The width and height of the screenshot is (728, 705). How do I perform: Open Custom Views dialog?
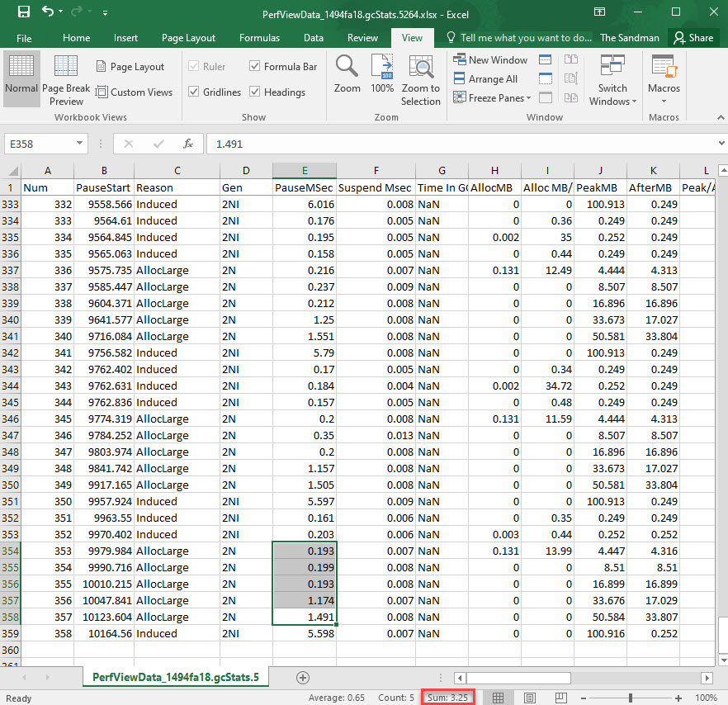click(134, 92)
